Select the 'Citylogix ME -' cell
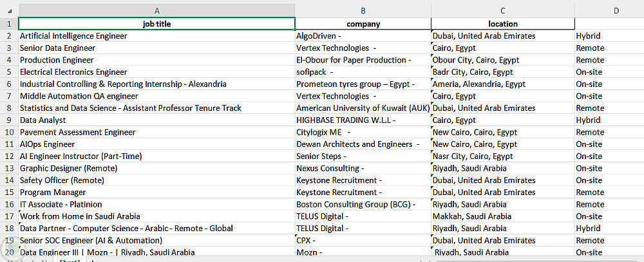The height and width of the screenshot is (262, 644). point(363,132)
